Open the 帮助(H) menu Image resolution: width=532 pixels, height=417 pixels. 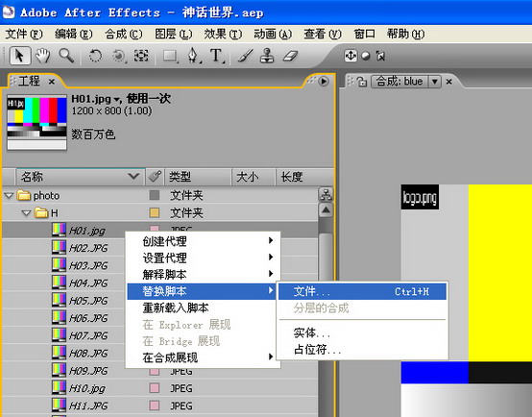pos(406,34)
